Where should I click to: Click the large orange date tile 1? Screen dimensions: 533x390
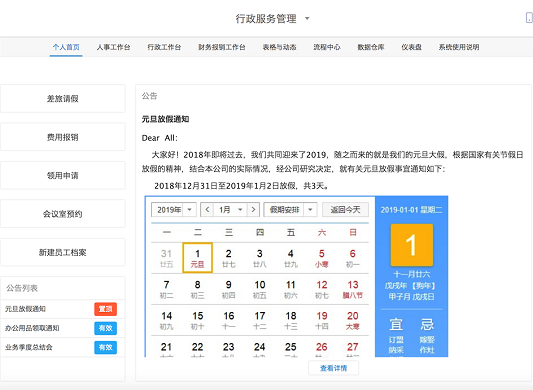pyautogui.click(x=412, y=245)
